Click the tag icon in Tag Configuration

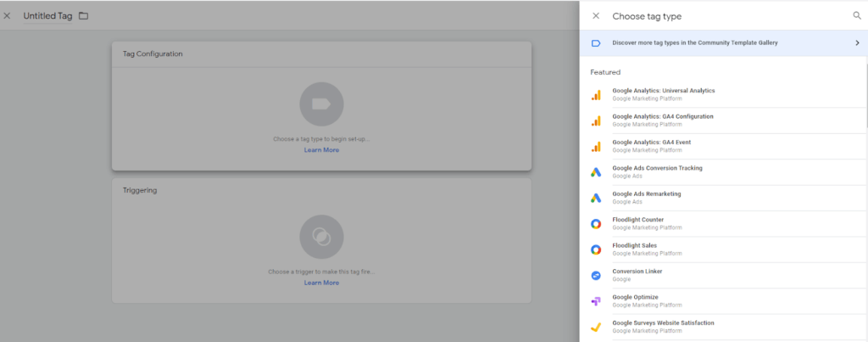click(321, 104)
